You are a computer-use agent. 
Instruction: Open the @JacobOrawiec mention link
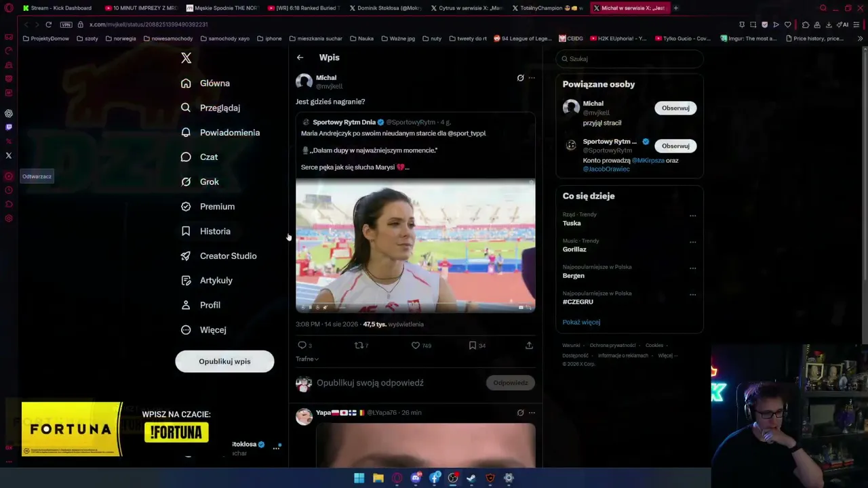[606, 169]
